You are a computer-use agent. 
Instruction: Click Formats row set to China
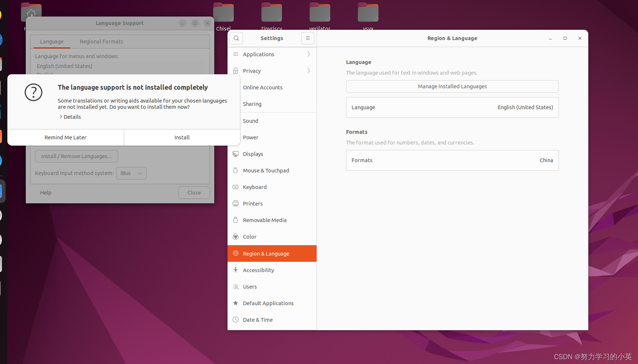click(452, 160)
